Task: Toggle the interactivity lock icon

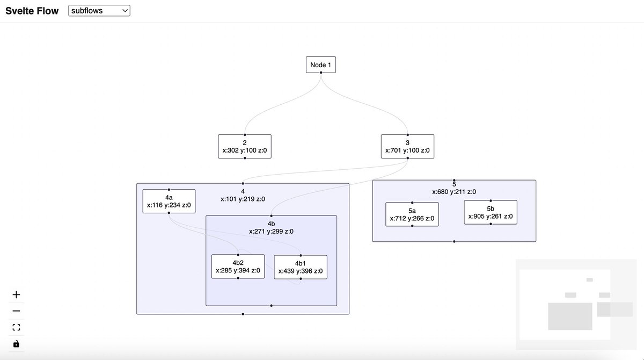Action: (x=16, y=344)
